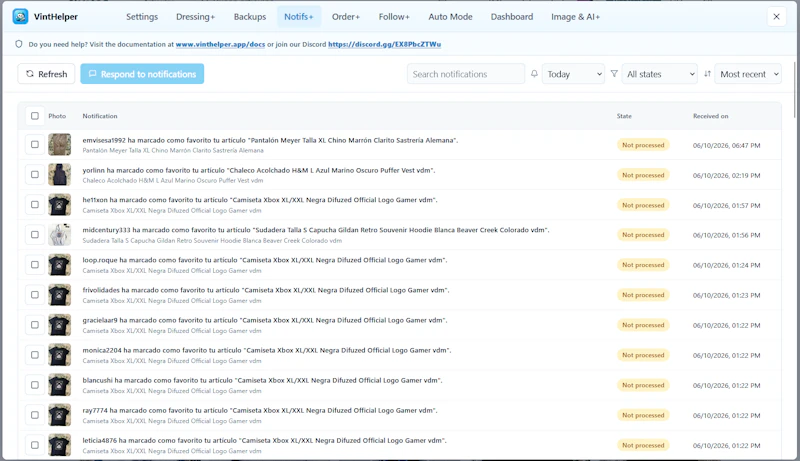Click the 06/10/2026, 01:57 PM timestamp
This screenshot has width=800, height=461.
click(x=727, y=206)
